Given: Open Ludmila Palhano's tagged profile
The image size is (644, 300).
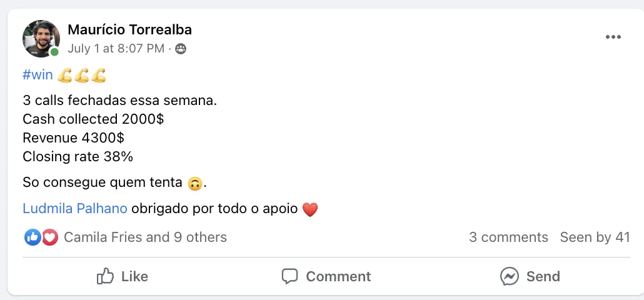Looking at the screenshot, I should 75,209.
